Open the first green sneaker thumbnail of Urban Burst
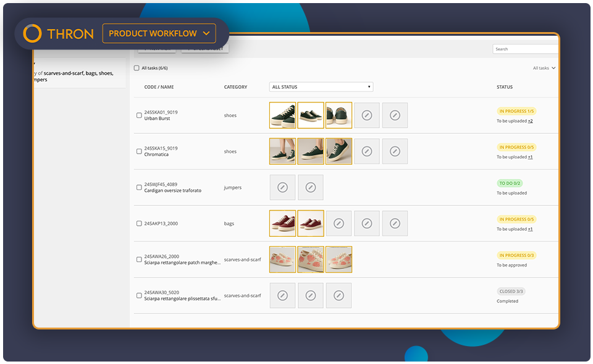 pos(282,115)
